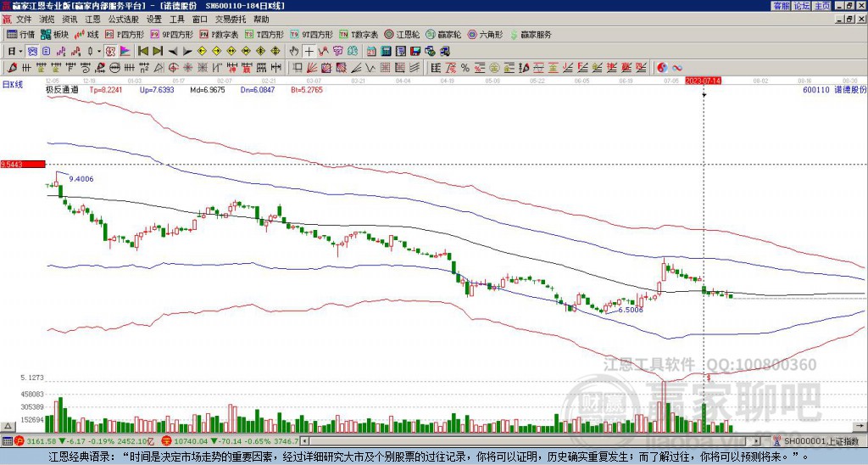
Task: Click the Tp=8.2241 indicator value
Action: (106, 89)
